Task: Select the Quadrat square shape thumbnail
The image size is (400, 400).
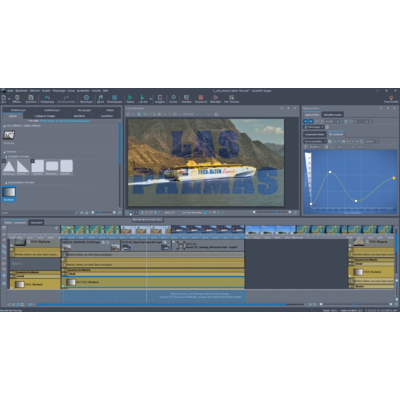Action: (38, 166)
